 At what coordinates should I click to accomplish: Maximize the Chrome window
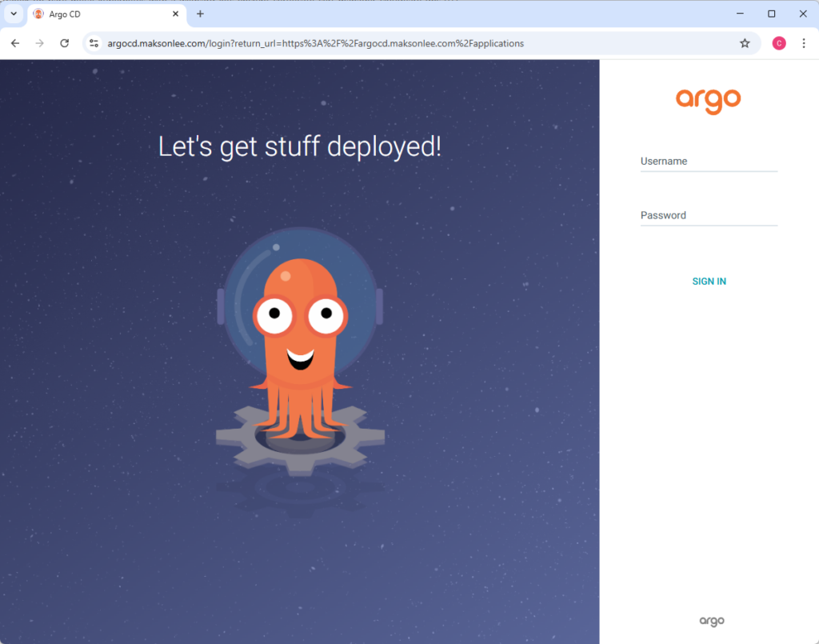point(772,14)
